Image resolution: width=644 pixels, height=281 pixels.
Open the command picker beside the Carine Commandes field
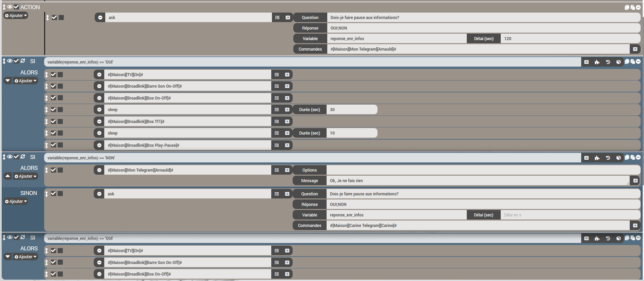635,225
